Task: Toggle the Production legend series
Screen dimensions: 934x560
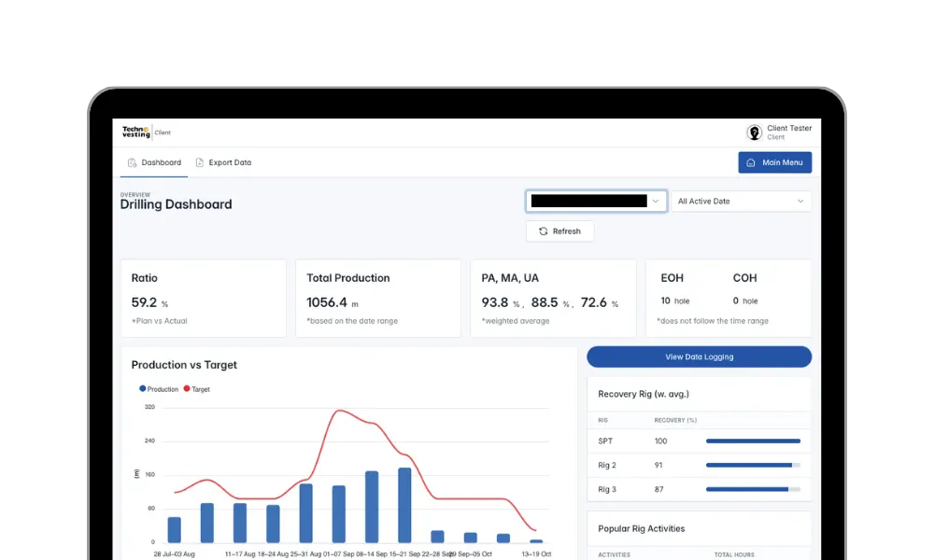Action: (x=159, y=389)
